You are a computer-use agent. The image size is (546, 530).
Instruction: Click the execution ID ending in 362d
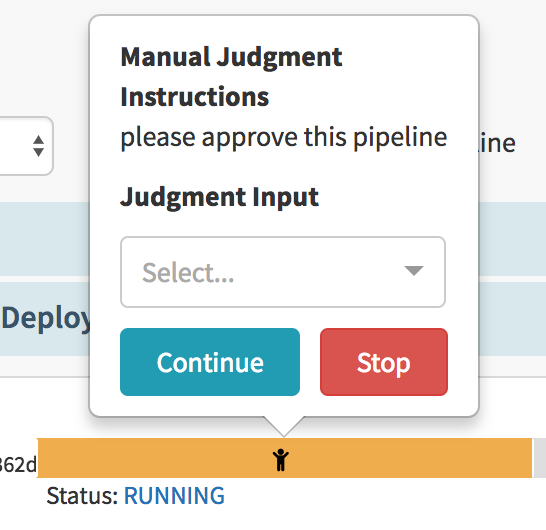[17, 465]
